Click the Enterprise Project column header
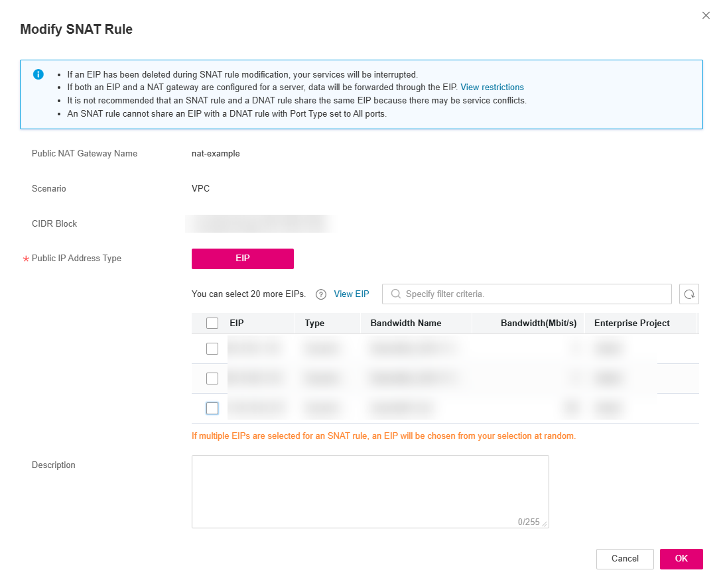The width and height of the screenshot is (725, 588). tap(631, 323)
